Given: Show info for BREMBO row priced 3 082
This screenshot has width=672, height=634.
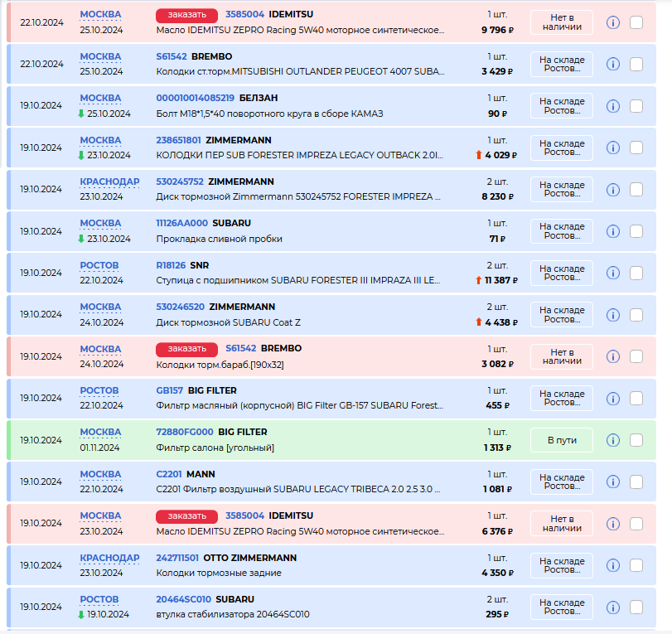Looking at the screenshot, I should click(613, 356).
